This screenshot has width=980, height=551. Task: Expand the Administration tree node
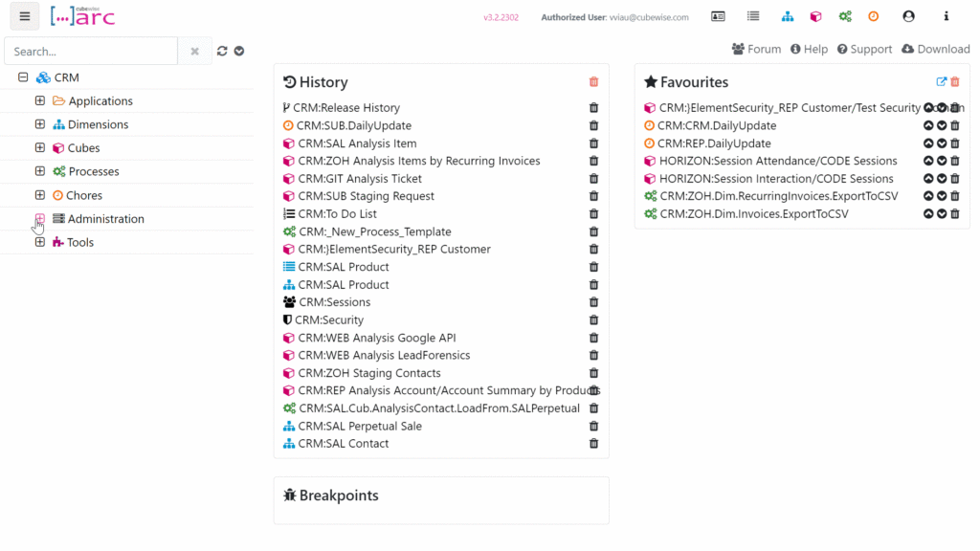pos(39,219)
